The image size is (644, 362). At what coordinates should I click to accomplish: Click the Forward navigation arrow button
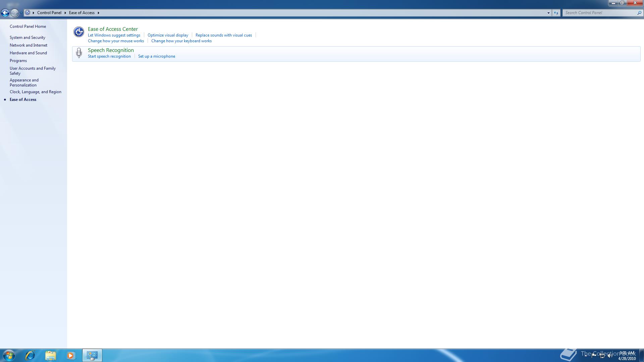(x=14, y=13)
